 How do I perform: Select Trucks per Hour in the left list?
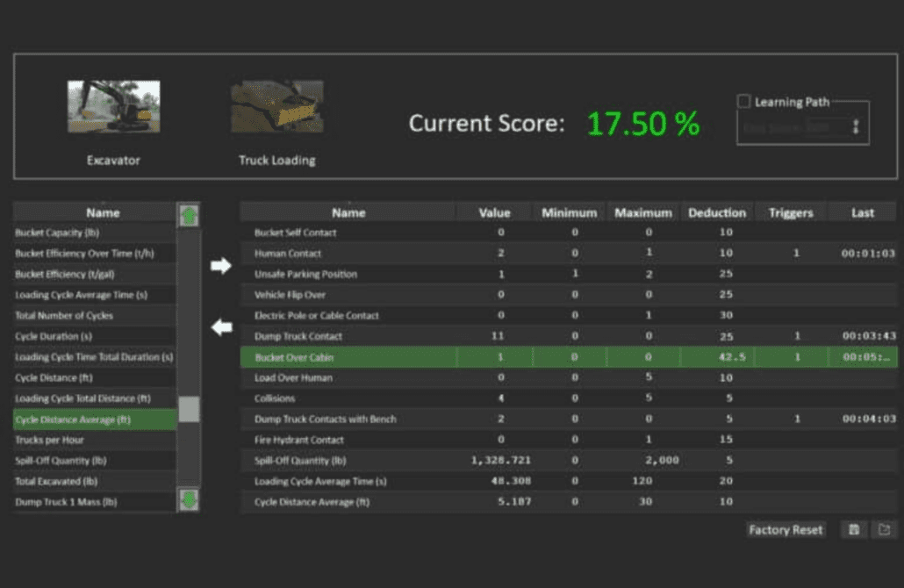(x=95, y=440)
